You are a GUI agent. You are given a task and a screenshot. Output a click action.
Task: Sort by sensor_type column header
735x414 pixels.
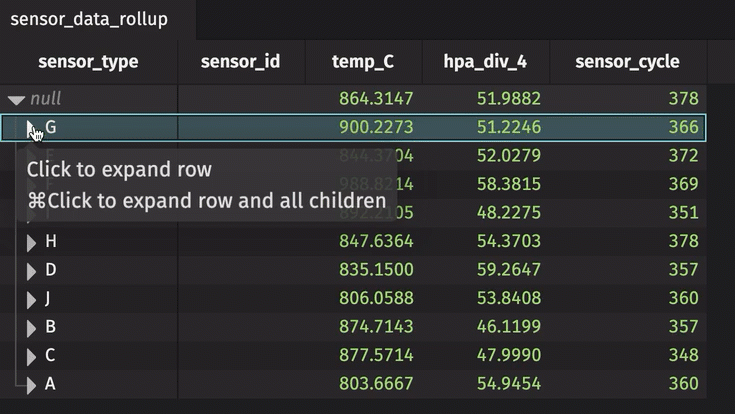[88, 62]
